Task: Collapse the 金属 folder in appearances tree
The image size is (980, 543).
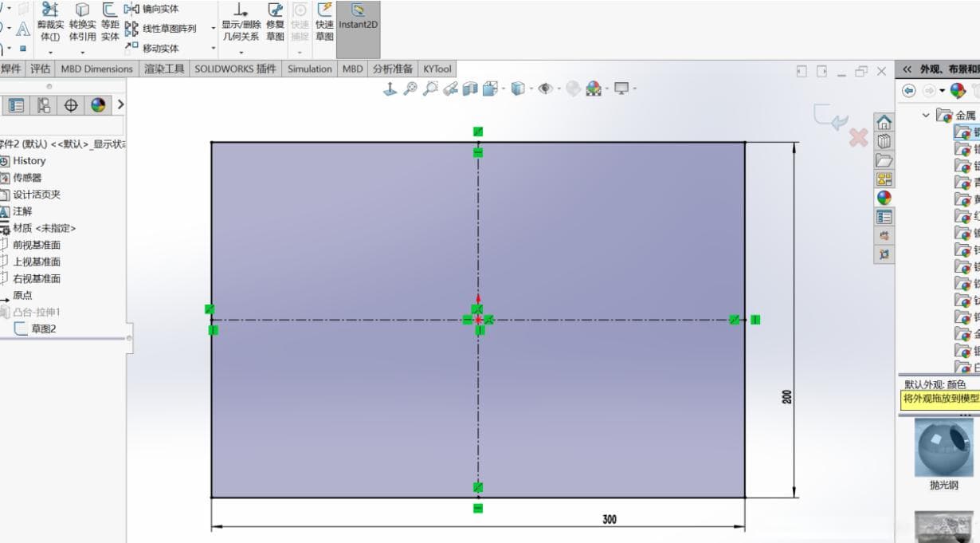Action: (x=926, y=115)
